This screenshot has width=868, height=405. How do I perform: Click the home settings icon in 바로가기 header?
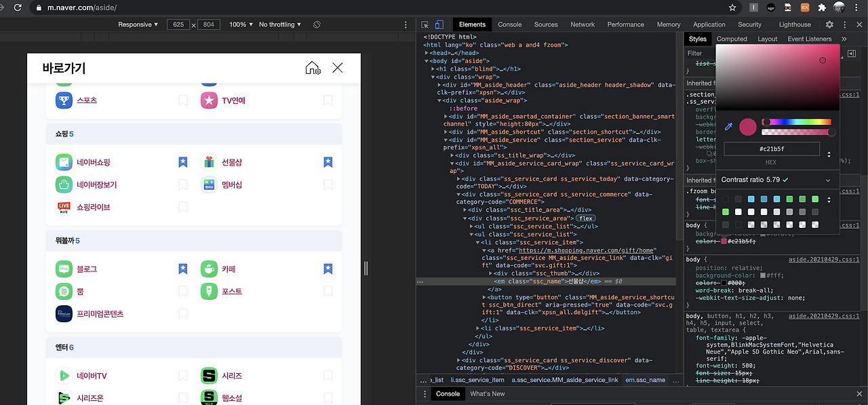313,68
